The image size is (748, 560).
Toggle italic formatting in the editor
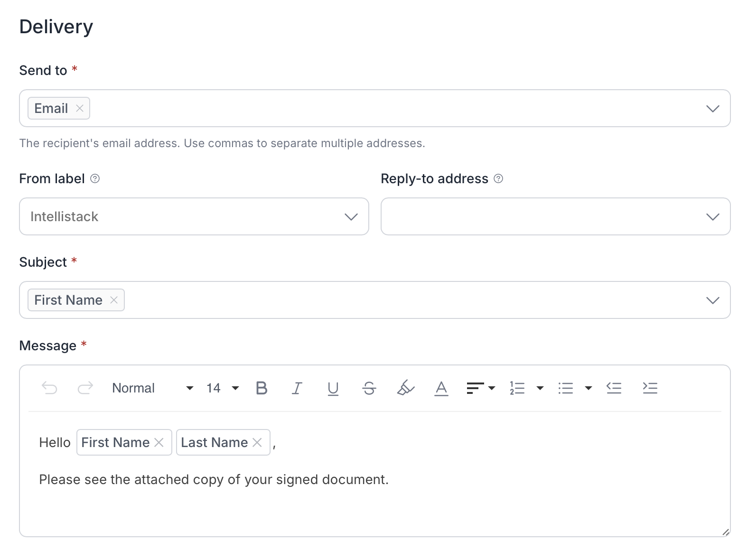click(297, 388)
